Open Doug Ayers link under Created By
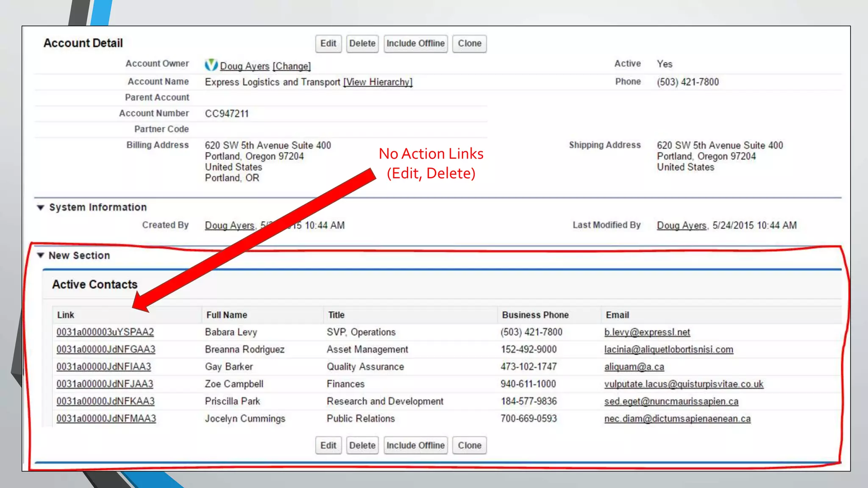 point(229,225)
